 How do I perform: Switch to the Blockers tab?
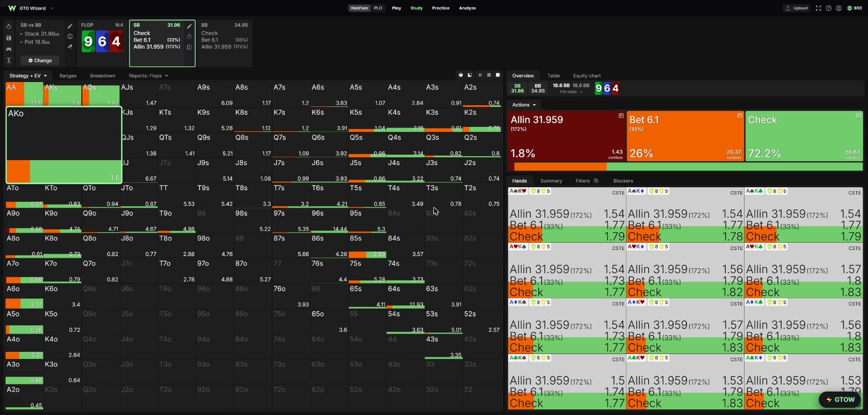tap(623, 181)
